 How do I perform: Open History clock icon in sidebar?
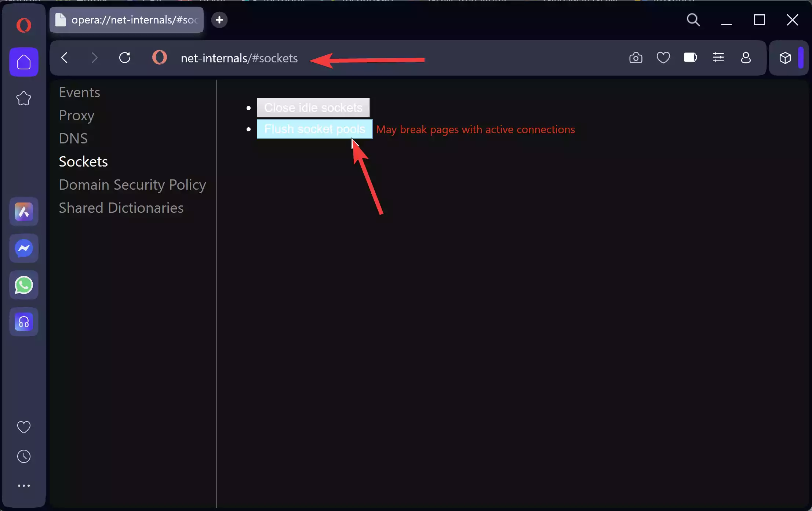coord(24,456)
